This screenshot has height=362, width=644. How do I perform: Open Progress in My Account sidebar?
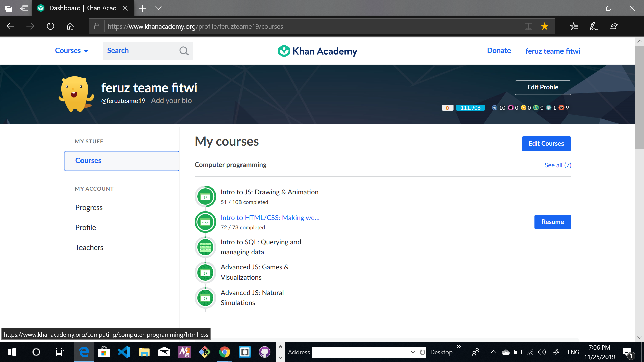(x=89, y=208)
